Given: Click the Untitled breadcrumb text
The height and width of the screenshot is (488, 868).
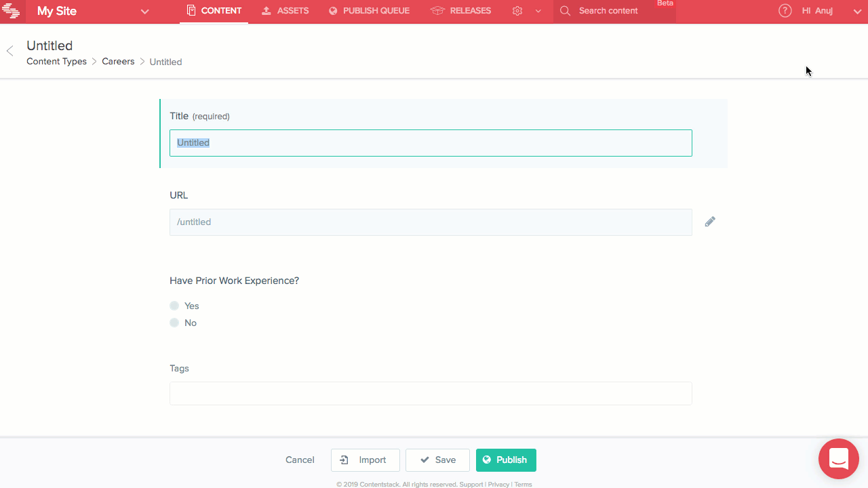Looking at the screenshot, I should point(165,62).
